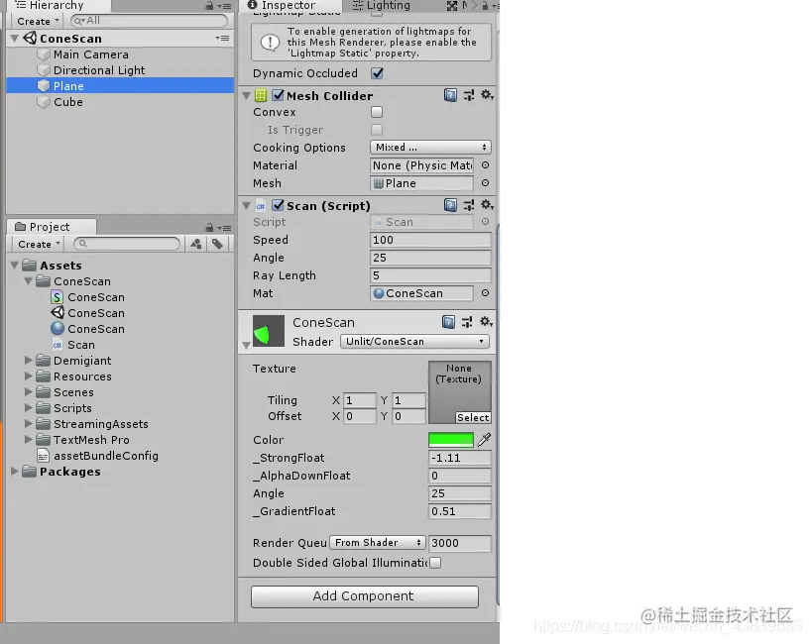Enable Double Sided Global Illumination checkbox
Viewport: 812px width, 644px height.
(x=435, y=562)
